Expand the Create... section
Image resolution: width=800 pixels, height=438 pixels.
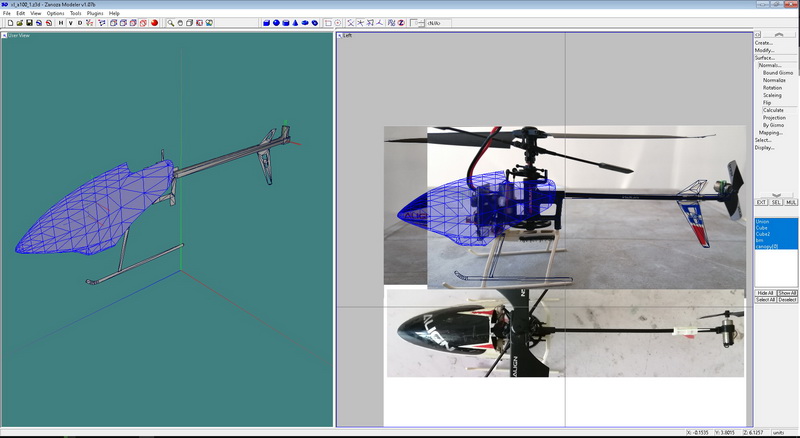[764, 43]
